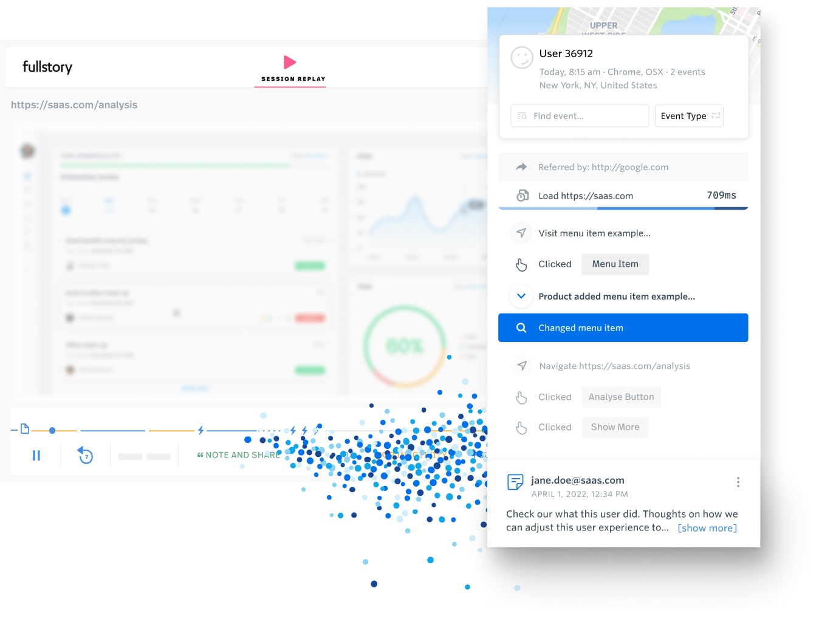Viewport: 819px width, 644px height.
Task: Open the show more link in Jane's note
Action: (707, 528)
